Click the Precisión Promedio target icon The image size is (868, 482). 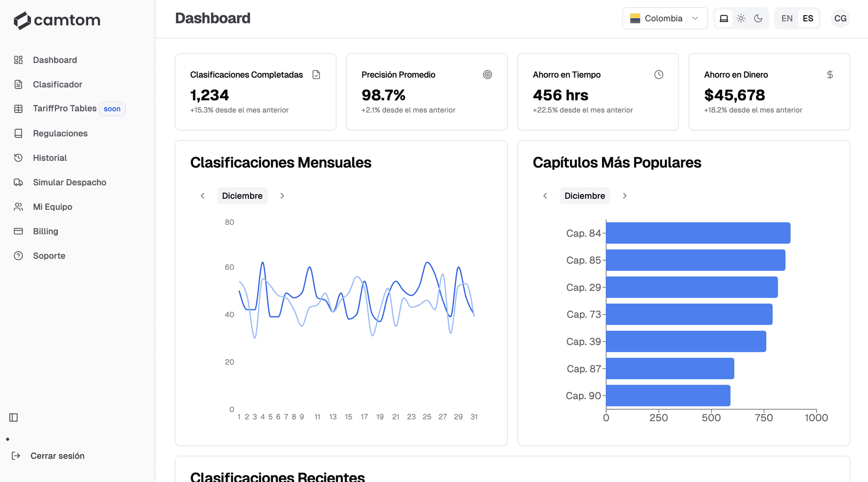pos(487,75)
